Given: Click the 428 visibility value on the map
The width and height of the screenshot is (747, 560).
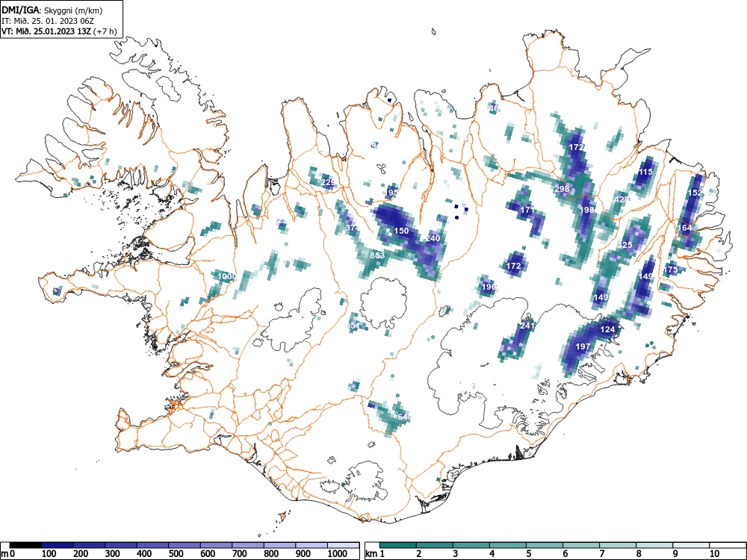Looking at the screenshot, I should [622, 199].
